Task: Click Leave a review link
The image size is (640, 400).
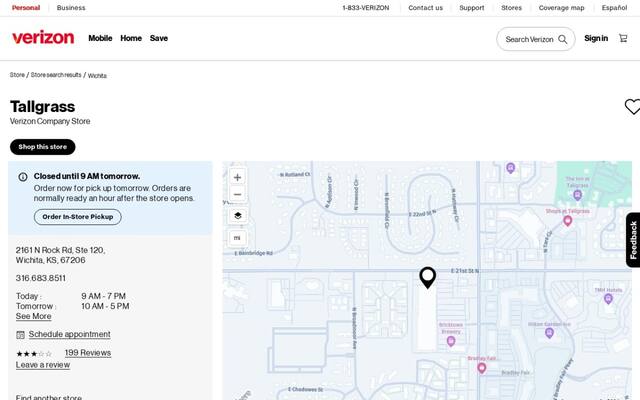Action: [x=43, y=365]
